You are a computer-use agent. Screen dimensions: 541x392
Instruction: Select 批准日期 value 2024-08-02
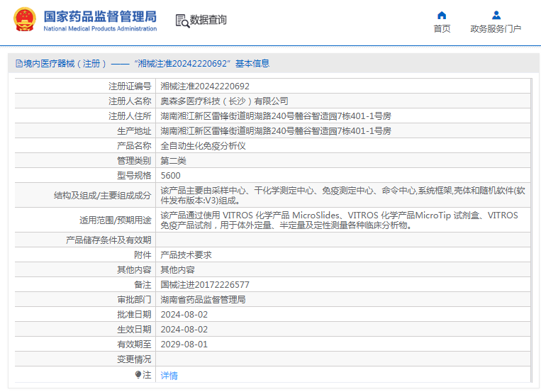[x=184, y=315]
